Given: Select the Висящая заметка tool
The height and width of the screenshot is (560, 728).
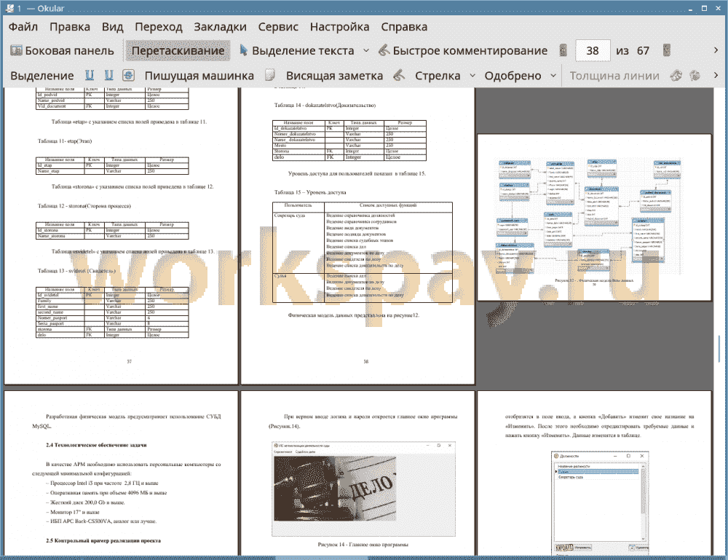Looking at the screenshot, I should 334,76.
